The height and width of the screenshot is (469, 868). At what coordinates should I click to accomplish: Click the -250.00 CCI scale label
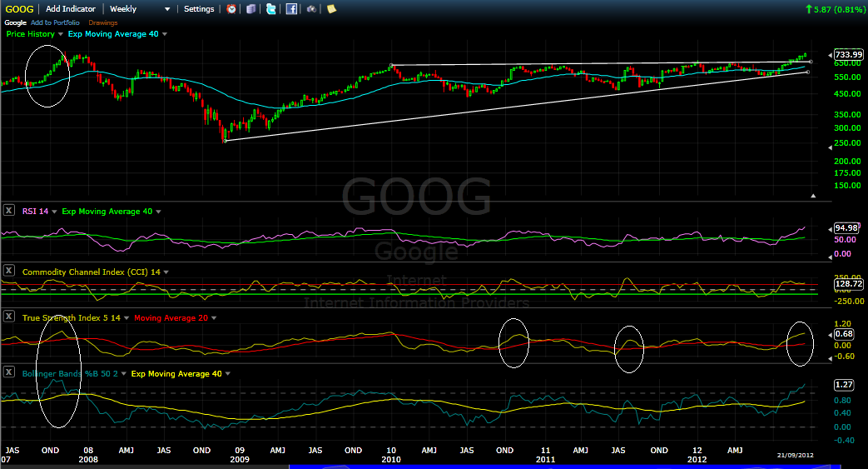[849, 301]
